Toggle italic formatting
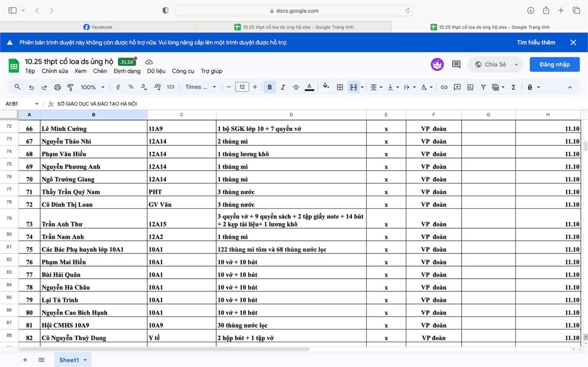This screenshot has height=367, width=588. point(283,87)
